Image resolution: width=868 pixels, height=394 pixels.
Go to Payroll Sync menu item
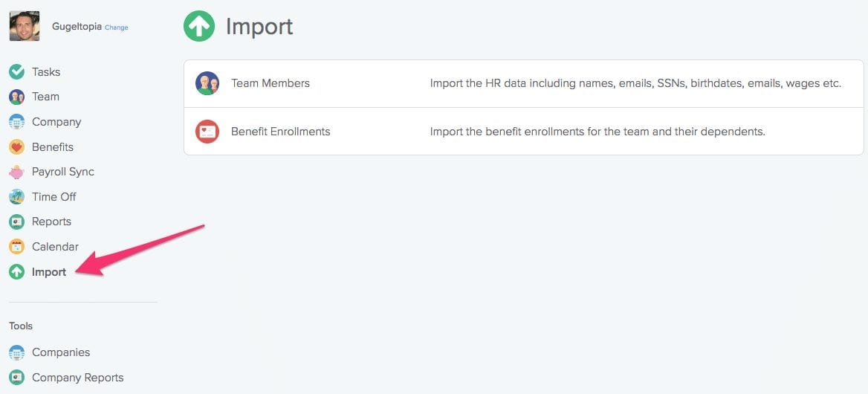(62, 172)
